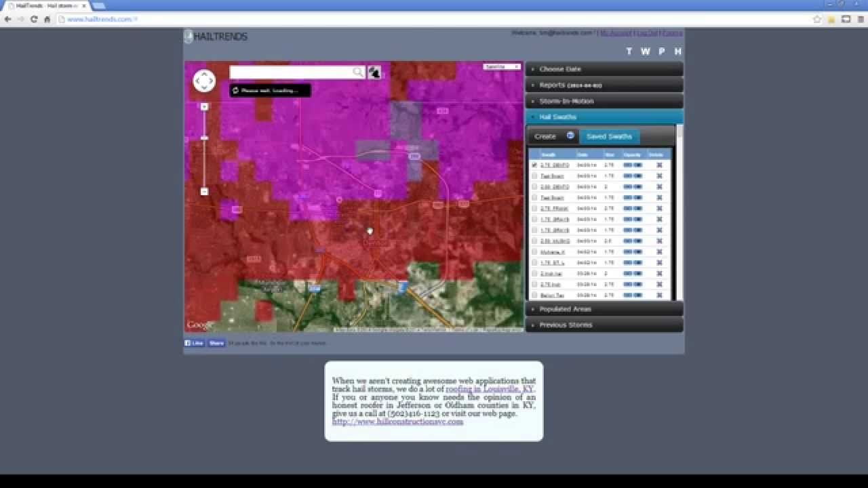Check the 1.75 BT_L swath checkbox
The width and height of the screenshot is (868, 488).
click(x=534, y=263)
